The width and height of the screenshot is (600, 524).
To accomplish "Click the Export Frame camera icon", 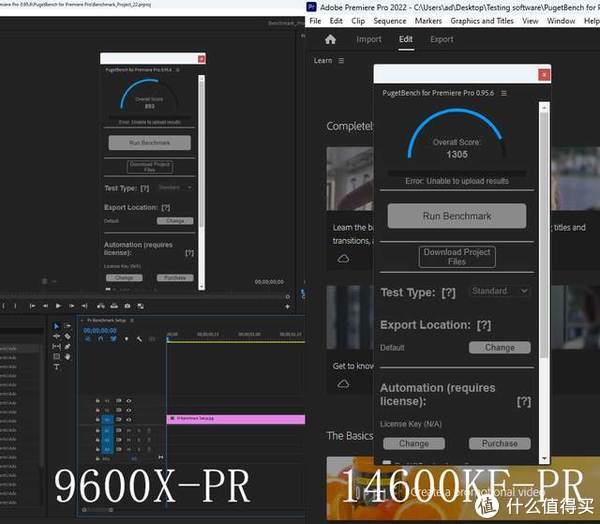I will pyautogui.click(x=127, y=306).
